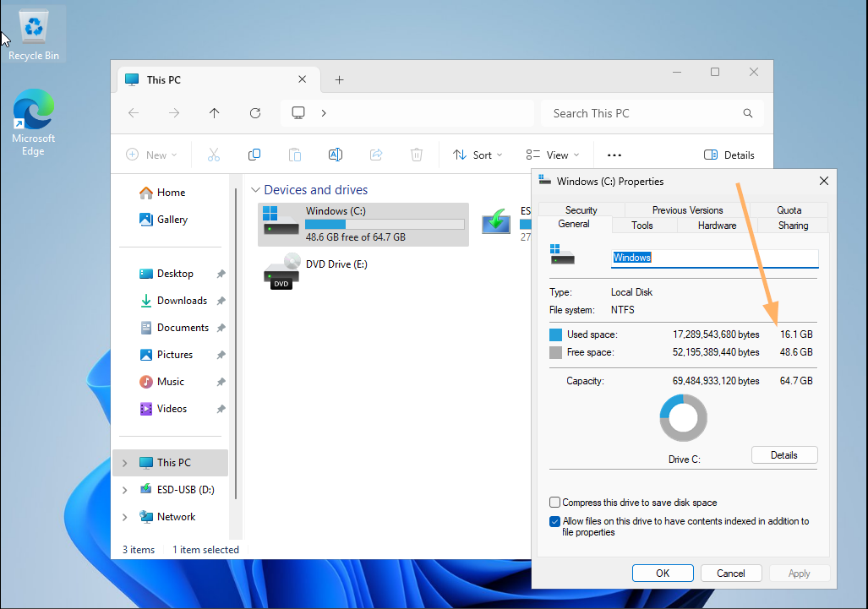Select the ESD-USB drive icon in main pane
The height and width of the screenshot is (609, 868).
(496, 221)
